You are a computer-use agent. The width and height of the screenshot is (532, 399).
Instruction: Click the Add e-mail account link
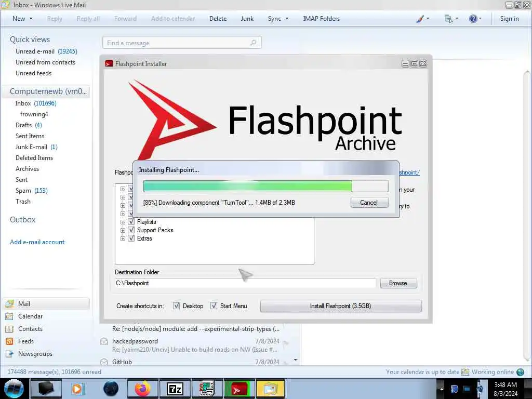37,242
